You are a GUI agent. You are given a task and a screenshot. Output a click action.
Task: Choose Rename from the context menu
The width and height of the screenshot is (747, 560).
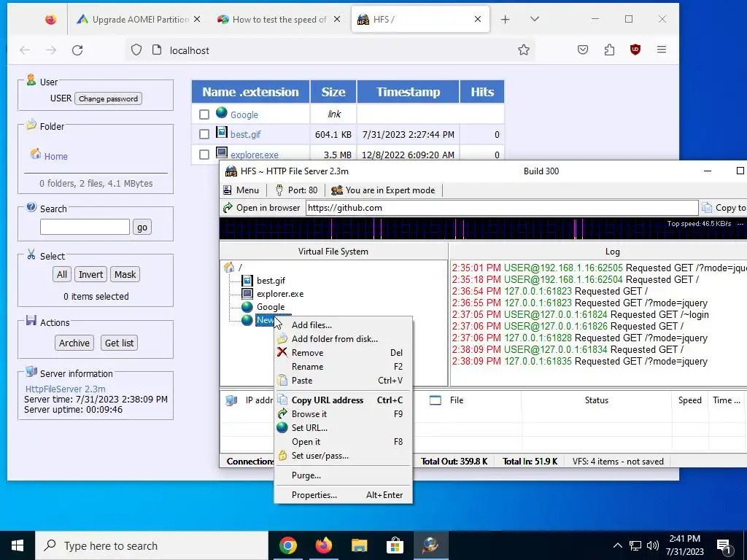[343, 367]
